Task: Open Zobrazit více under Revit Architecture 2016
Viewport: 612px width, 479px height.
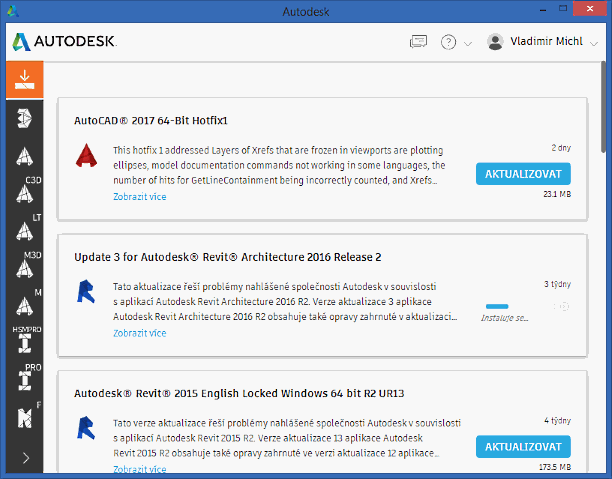Action: (x=140, y=333)
